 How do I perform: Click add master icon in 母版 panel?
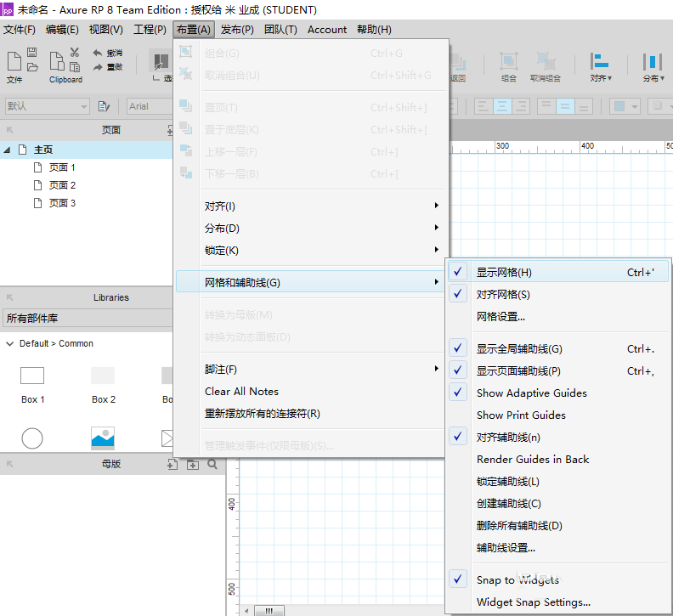tap(172, 465)
